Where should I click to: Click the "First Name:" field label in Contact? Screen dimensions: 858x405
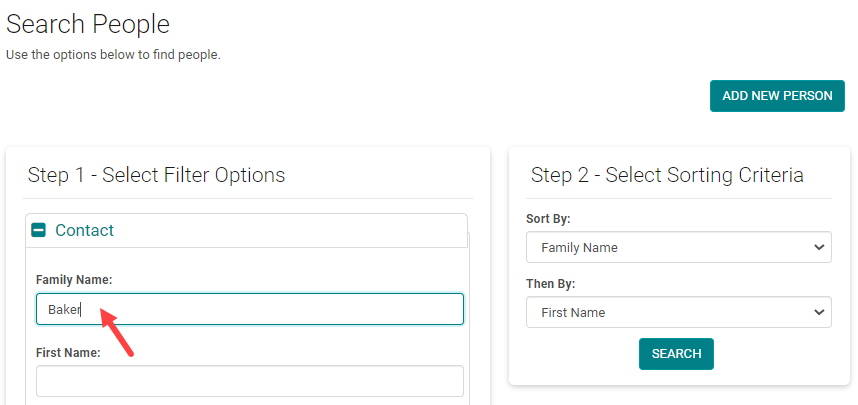click(68, 352)
